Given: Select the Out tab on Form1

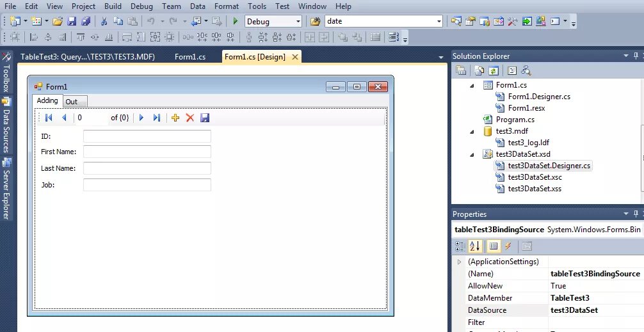Looking at the screenshot, I should click(x=74, y=102).
